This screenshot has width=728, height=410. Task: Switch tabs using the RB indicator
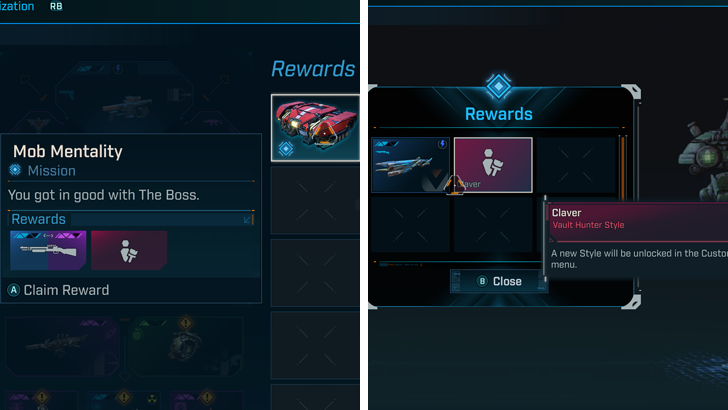[x=56, y=6]
